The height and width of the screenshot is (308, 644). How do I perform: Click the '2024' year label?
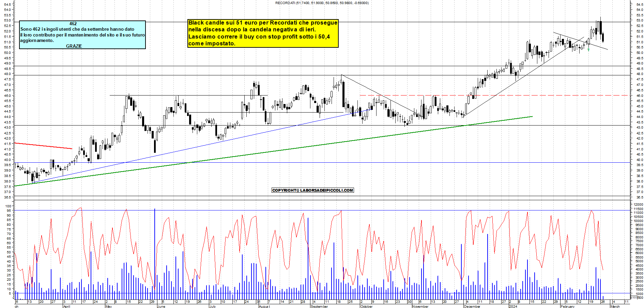[x=513, y=306]
